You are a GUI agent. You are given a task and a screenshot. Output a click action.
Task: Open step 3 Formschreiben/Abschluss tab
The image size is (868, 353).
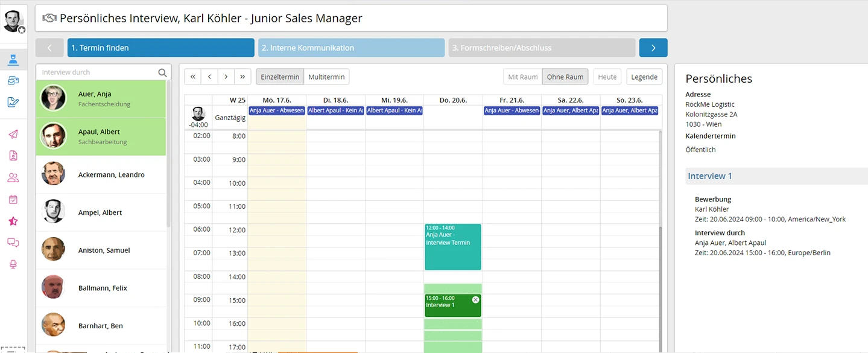point(541,48)
